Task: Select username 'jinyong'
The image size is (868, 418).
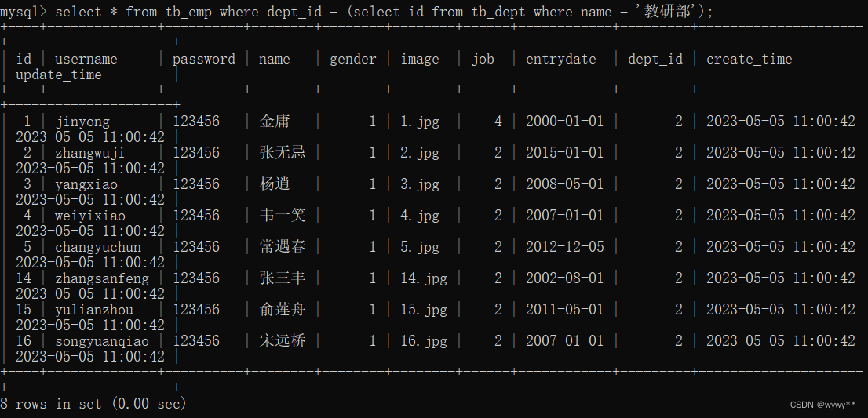Action: pos(82,122)
